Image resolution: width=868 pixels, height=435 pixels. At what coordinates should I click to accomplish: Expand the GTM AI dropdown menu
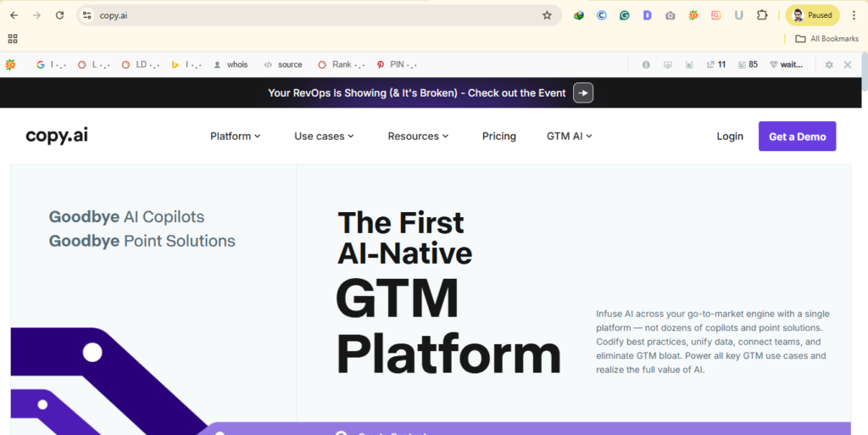point(569,137)
